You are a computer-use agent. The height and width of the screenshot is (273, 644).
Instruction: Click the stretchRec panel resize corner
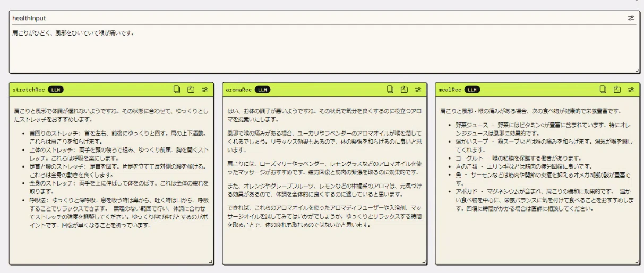[211, 262]
